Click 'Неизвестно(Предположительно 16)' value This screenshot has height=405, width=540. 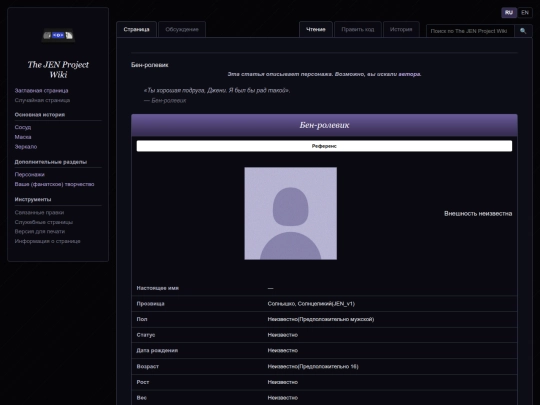click(x=313, y=366)
